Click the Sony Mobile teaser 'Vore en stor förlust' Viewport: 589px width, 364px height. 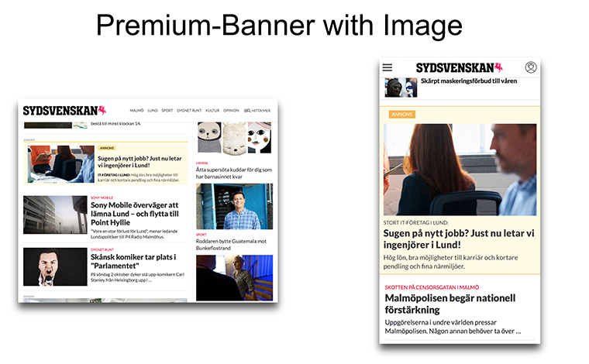(134, 234)
